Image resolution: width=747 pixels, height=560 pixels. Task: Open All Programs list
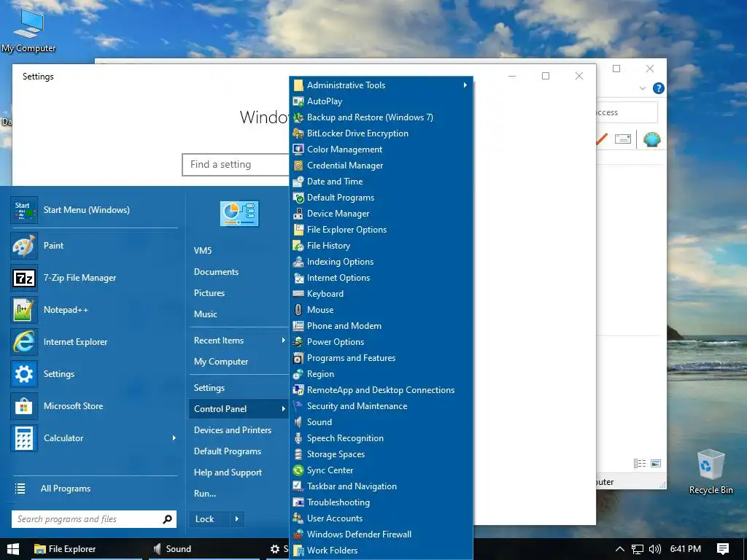click(94, 489)
